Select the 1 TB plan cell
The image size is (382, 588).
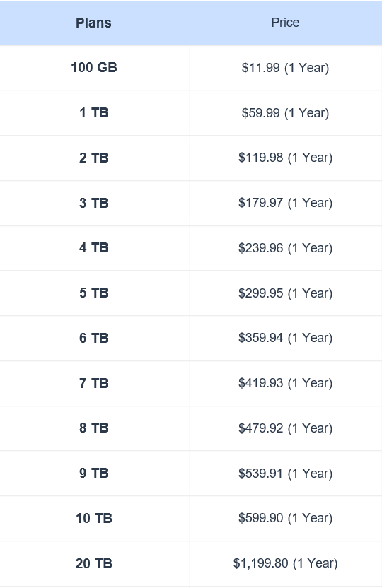tap(94, 112)
